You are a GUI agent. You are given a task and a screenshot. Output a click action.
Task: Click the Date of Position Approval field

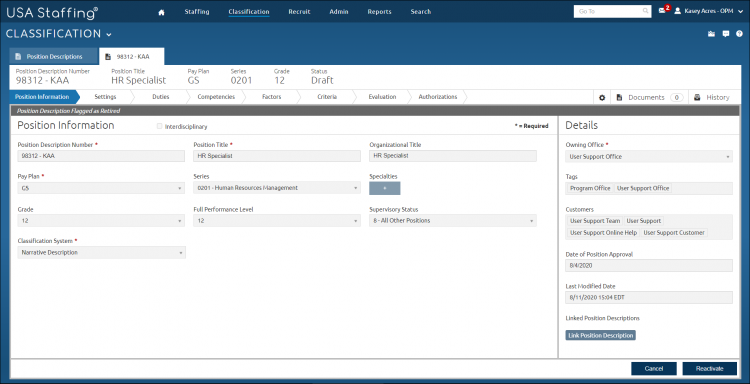649,265
